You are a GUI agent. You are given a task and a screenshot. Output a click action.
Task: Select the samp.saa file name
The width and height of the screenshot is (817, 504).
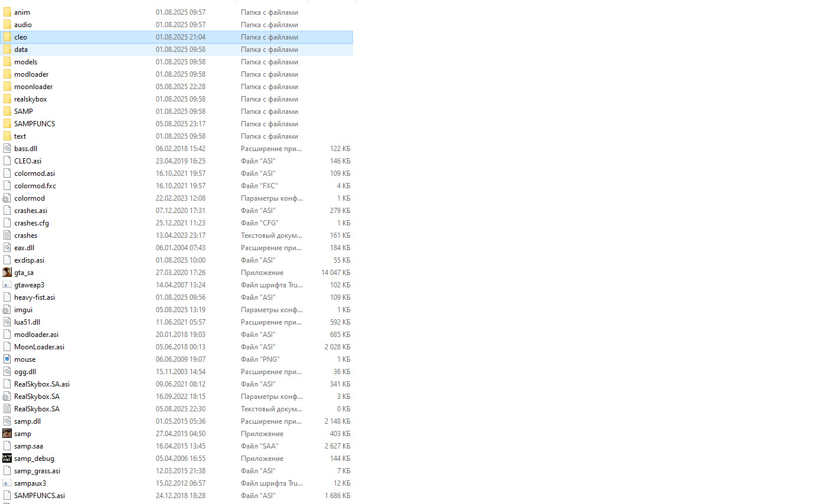pyautogui.click(x=28, y=446)
